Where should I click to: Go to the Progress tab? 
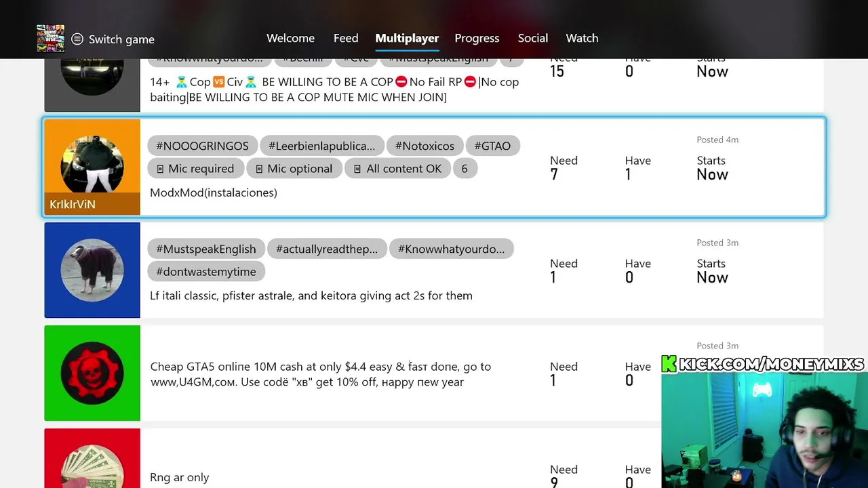pyautogui.click(x=477, y=38)
